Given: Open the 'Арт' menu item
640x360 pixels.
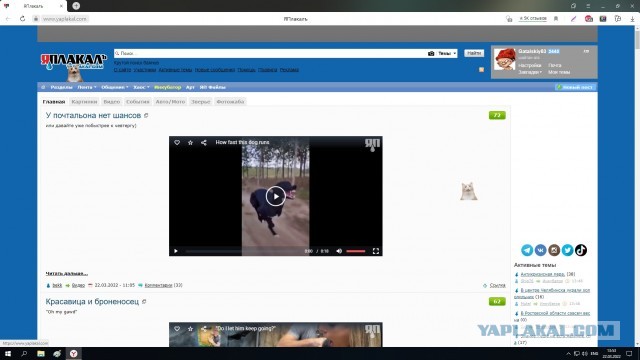Looking at the screenshot, I should click(x=190, y=87).
